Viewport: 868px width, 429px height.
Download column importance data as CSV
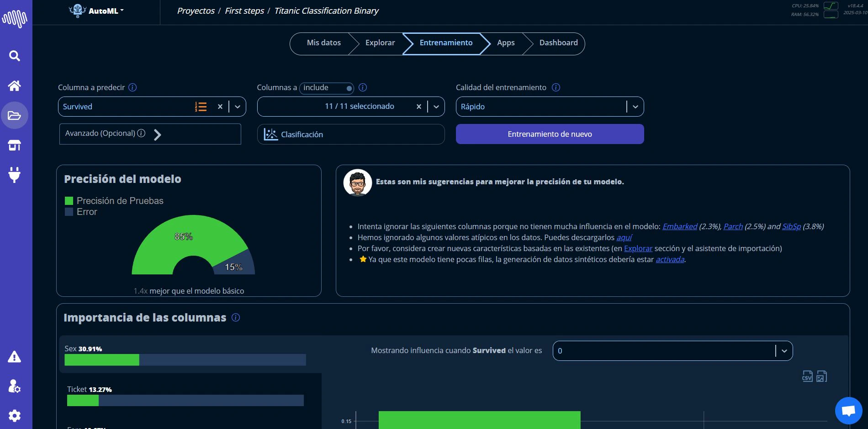(807, 377)
